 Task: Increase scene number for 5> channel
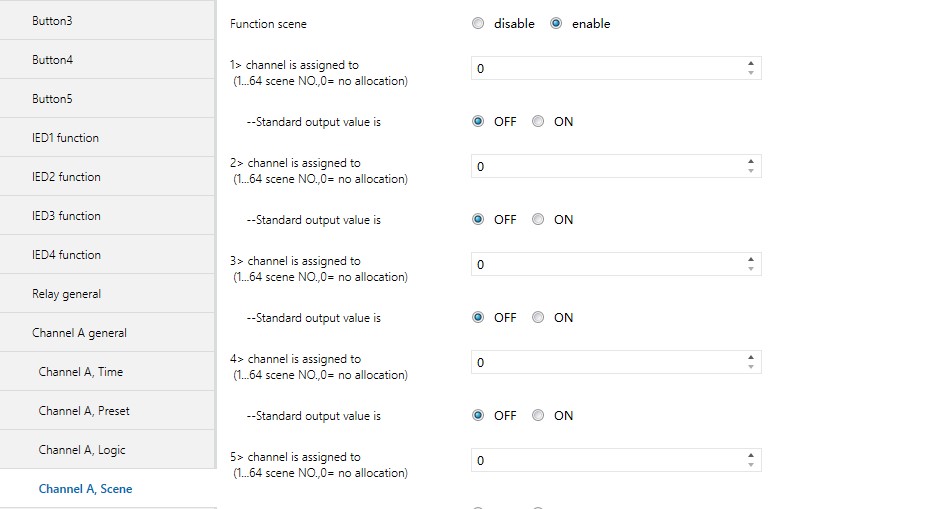pos(751,456)
